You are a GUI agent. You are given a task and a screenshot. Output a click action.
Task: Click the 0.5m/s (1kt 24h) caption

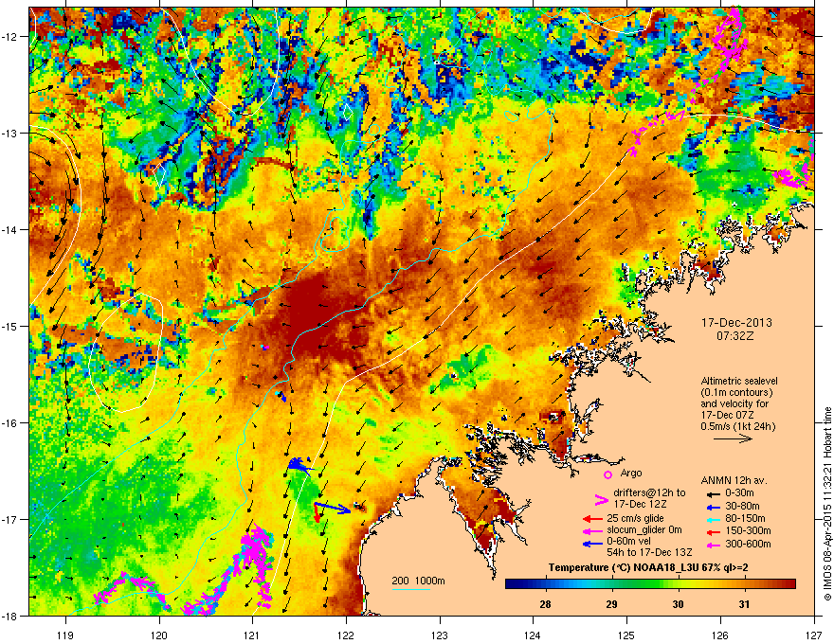coord(737,426)
